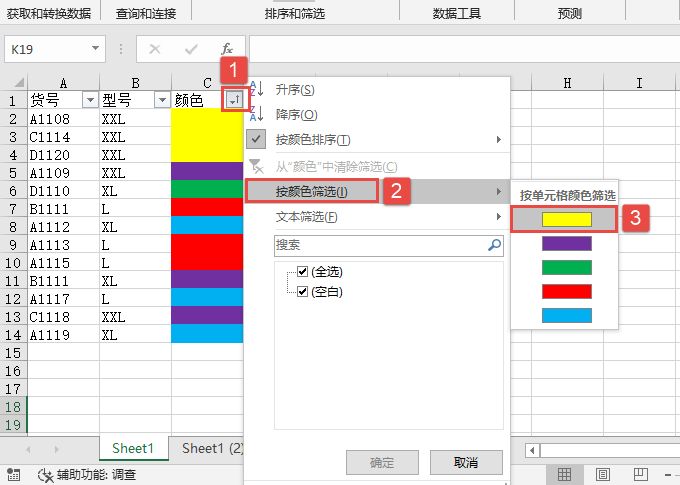The image size is (680, 485).
Task: Select cell containing D1120
Action: coord(63,155)
